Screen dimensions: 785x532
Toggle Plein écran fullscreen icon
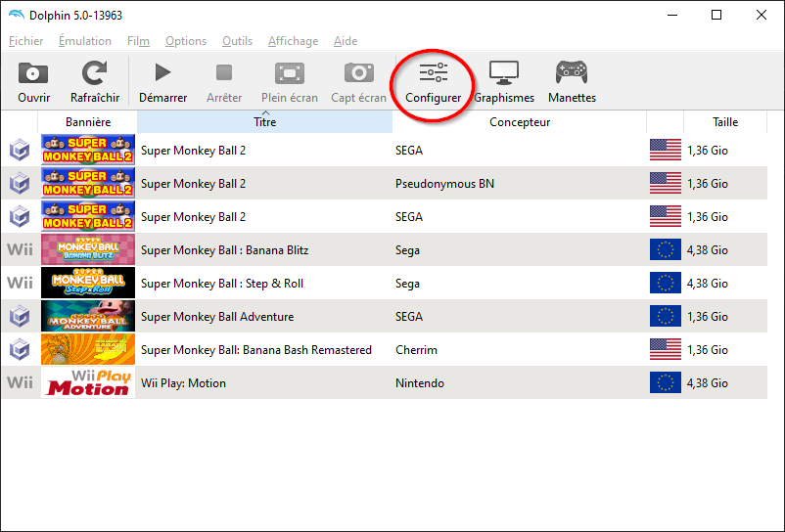[290, 73]
